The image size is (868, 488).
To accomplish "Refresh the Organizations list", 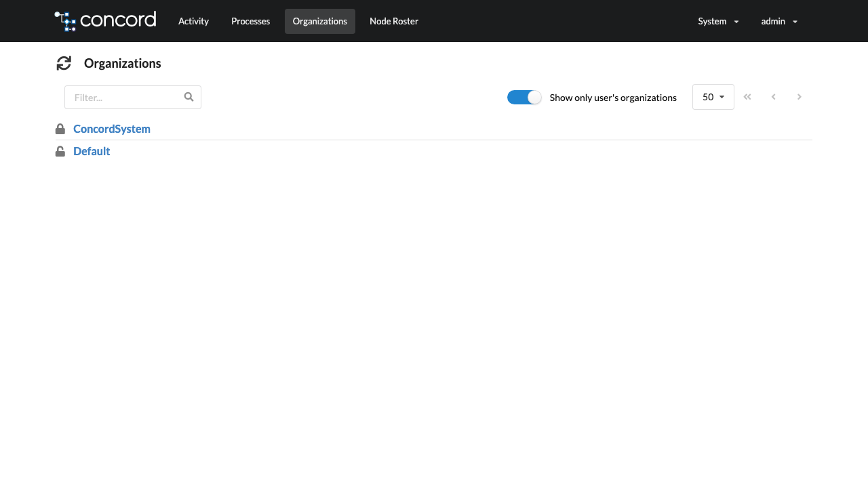I will (64, 63).
